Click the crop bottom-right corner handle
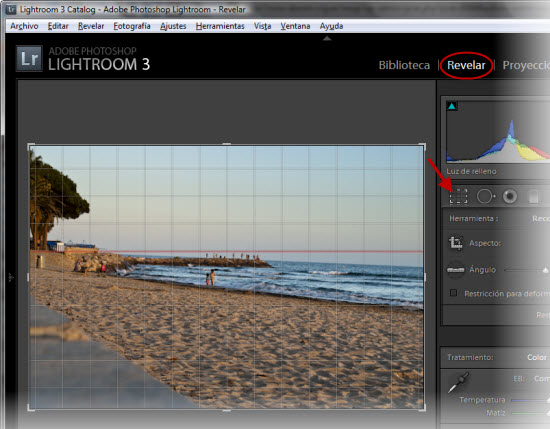The height and width of the screenshot is (429, 550). coord(422,407)
